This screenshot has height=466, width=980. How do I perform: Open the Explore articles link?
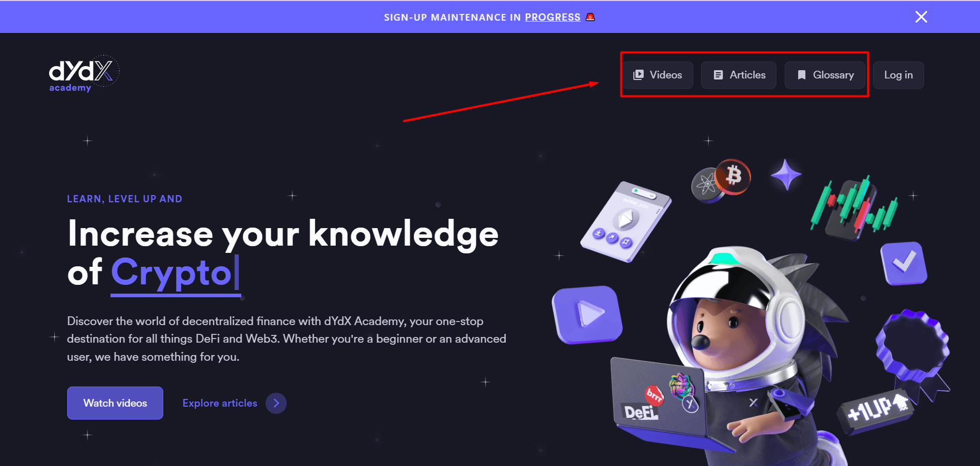(x=220, y=403)
